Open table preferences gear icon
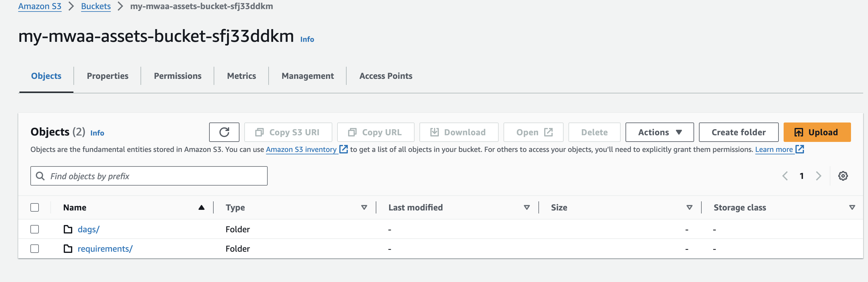This screenshot has height=282, width=868. [x=843, y=176]
